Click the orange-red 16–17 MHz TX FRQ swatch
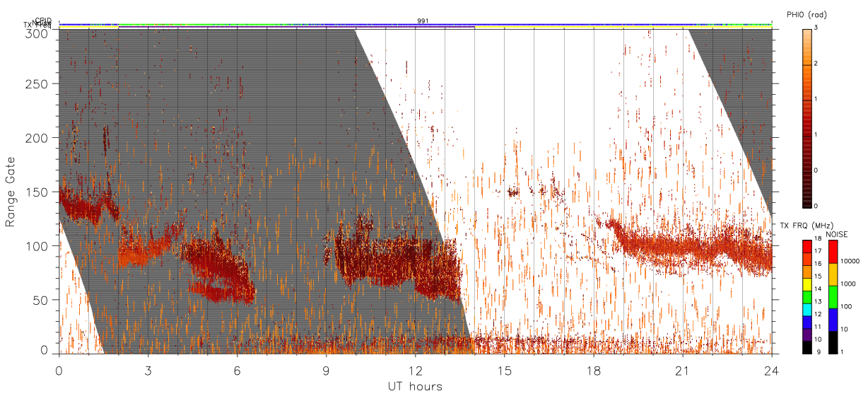Screen dimensions: 868x401 (x=807, y=259)
